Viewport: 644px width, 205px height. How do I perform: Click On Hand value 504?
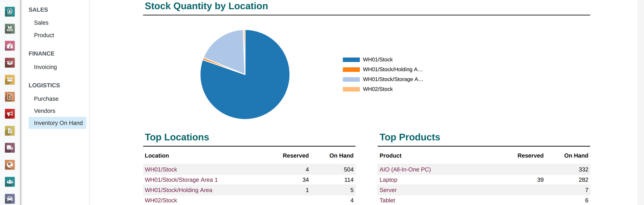[349, 170]
